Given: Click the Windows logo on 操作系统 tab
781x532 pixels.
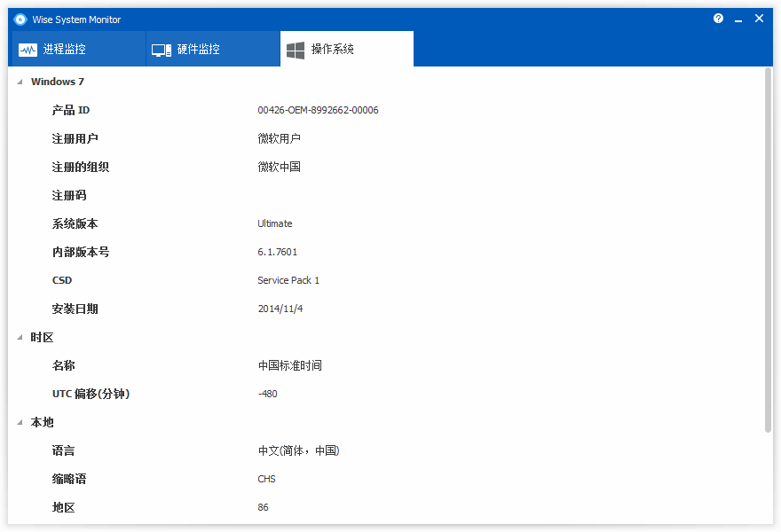Looking at the screenshot, I should (x=295, y=49).
